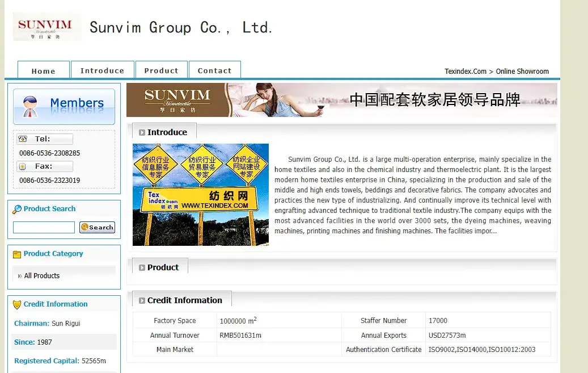Click the Registered Capital: 52565m entry
This screenshot has width=588, height=373.
[x=60, y=361]
